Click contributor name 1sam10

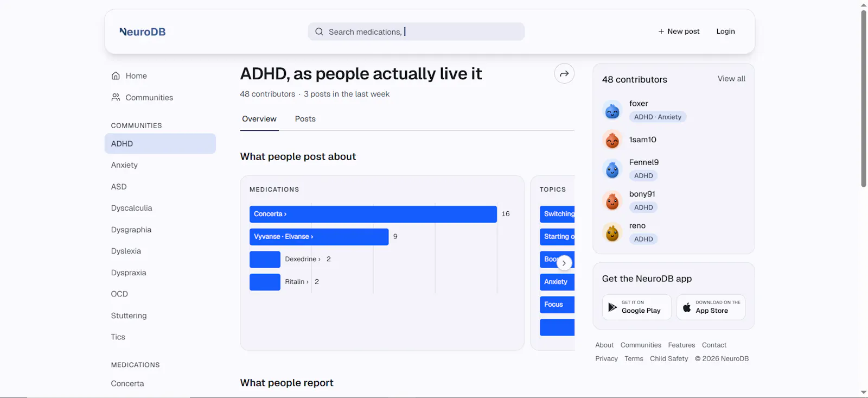tap(643, 140)
